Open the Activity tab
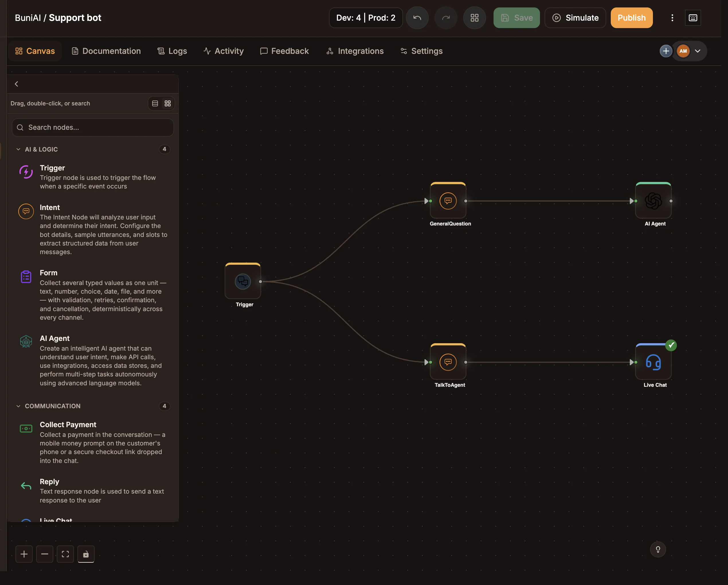This screenshot has width=728, height=585. (x=224, y=51)
